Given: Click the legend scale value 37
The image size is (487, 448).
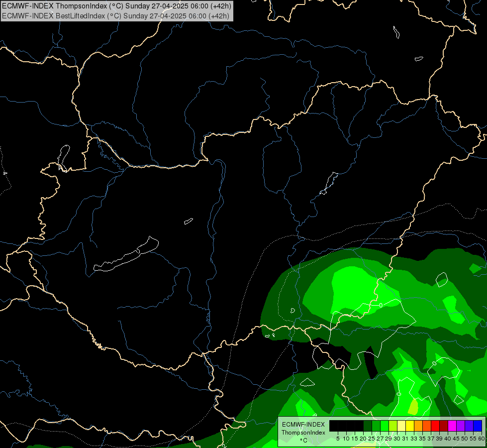Looking at the screenshot, I should tap(431, 439).
